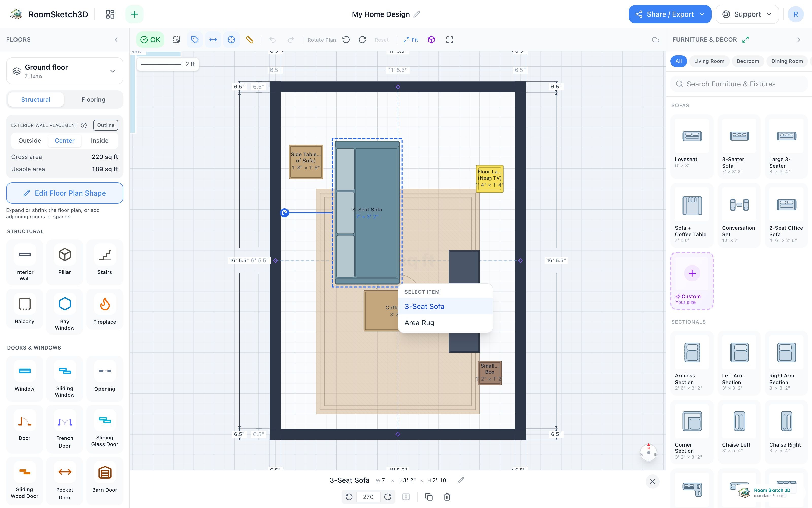Flip the selected sofa horizontally

(x=406, y=497)
